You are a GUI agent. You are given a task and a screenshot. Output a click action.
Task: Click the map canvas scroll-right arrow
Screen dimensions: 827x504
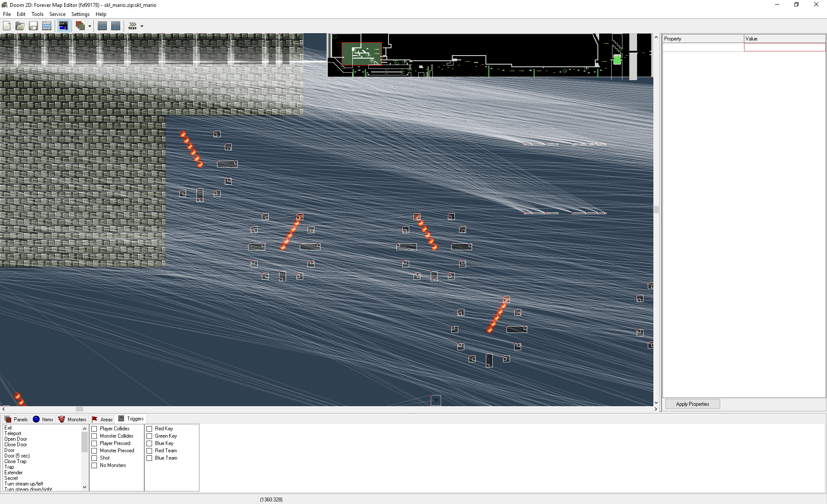(x=656, y=409)
